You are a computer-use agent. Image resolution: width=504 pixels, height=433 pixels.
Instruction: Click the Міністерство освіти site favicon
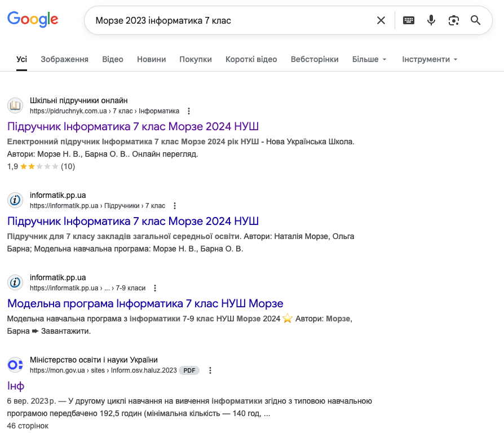[x=15, y=365]
